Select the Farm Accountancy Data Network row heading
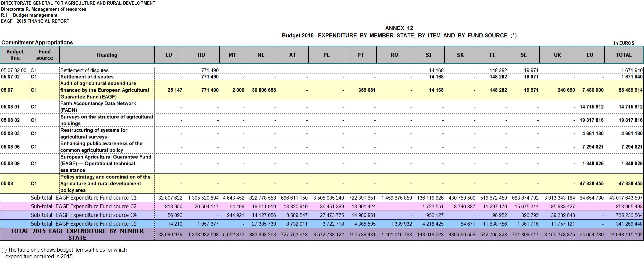Viewport: 644px width, 260px height. [x=98, y=107]
